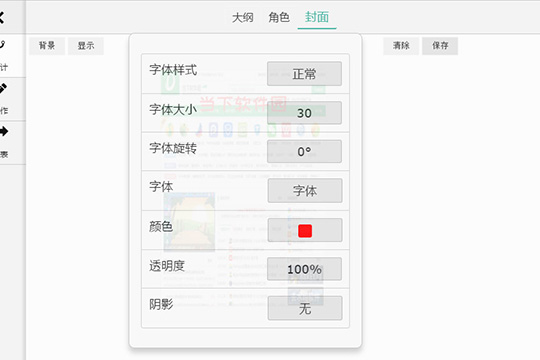
Task: Click the 字体样式 label
Action: [x=173, y=70]
